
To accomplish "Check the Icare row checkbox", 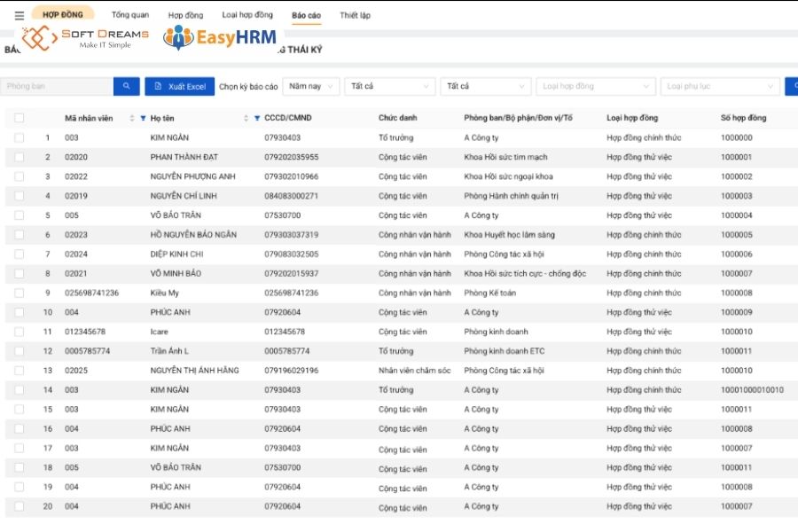I will pos(20,332).
